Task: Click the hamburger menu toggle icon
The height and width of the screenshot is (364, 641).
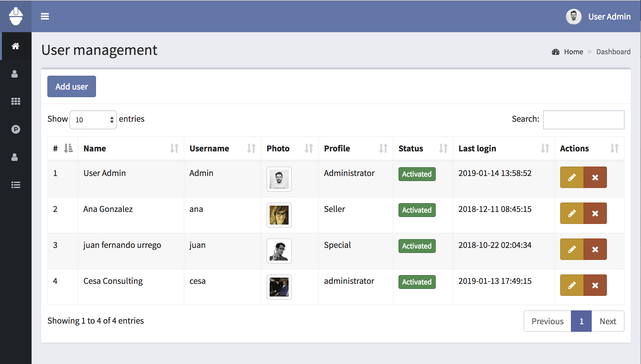Action: 45,16
